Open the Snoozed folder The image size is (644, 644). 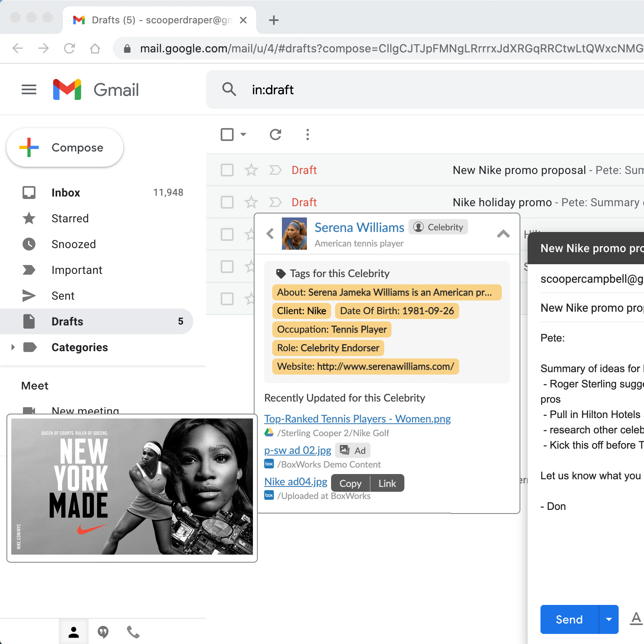click(x=97, y=244)
